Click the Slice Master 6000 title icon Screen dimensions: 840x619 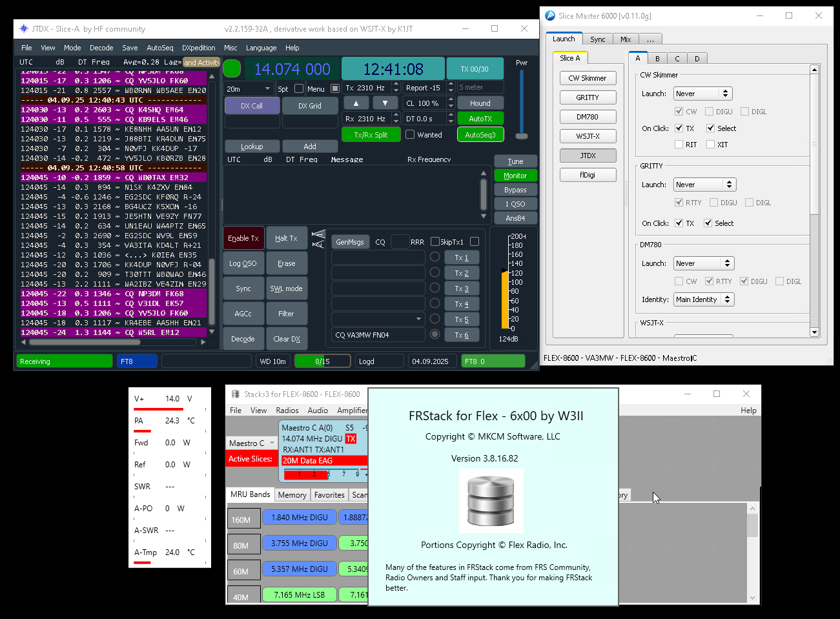pos(550,15)
